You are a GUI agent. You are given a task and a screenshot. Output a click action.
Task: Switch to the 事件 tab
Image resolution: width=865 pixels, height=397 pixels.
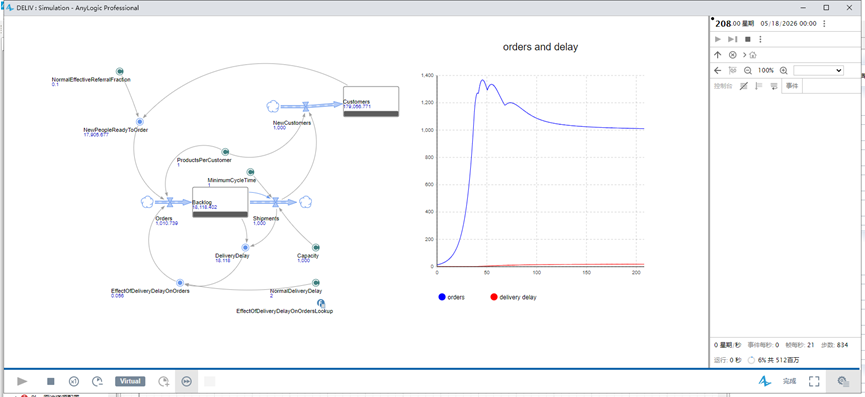[792, 86]
